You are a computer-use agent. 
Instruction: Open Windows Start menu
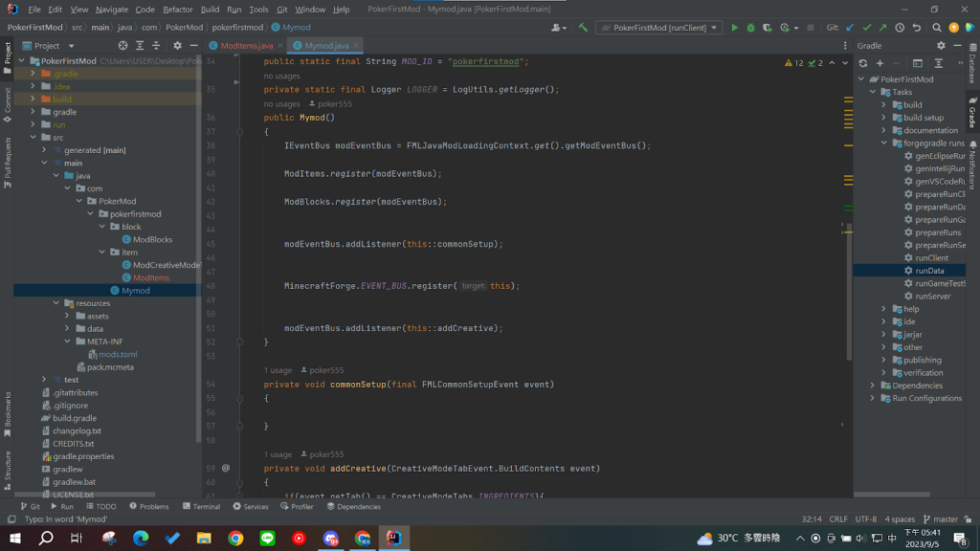[x=15, y=538]
